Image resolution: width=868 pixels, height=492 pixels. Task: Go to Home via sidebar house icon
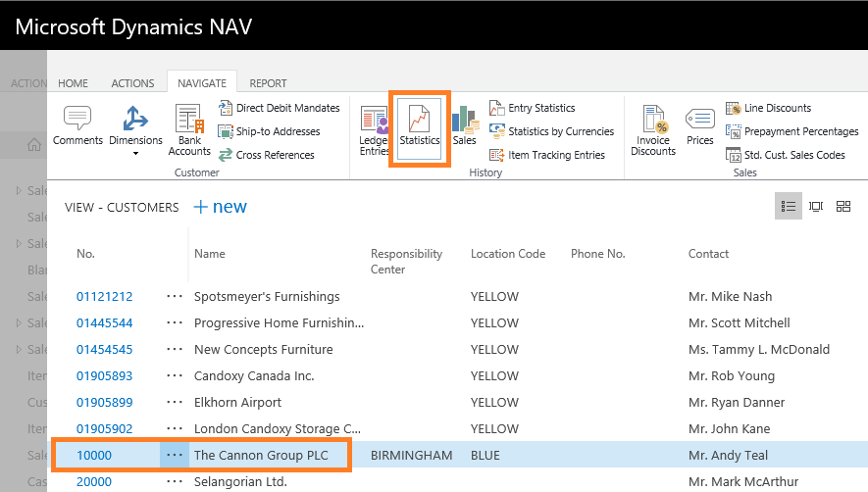pyautogui.click(x=34, y=145)
